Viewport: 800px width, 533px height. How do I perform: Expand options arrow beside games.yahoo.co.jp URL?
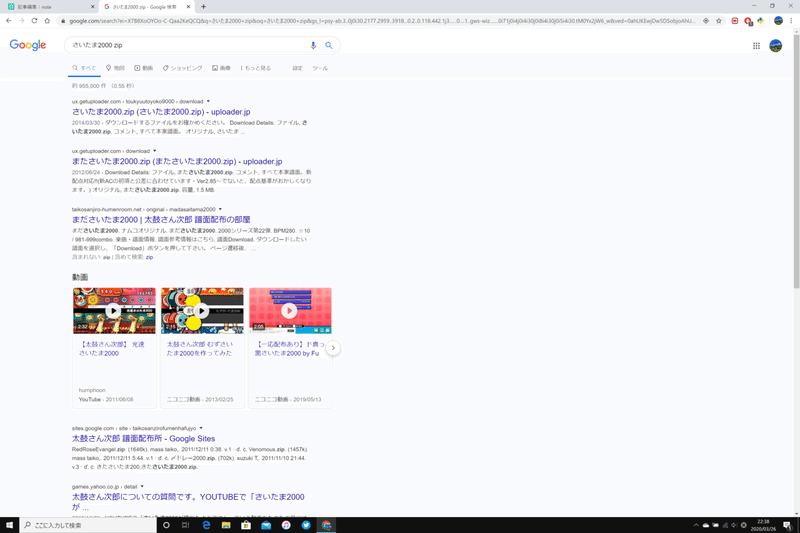coord(142,486)
